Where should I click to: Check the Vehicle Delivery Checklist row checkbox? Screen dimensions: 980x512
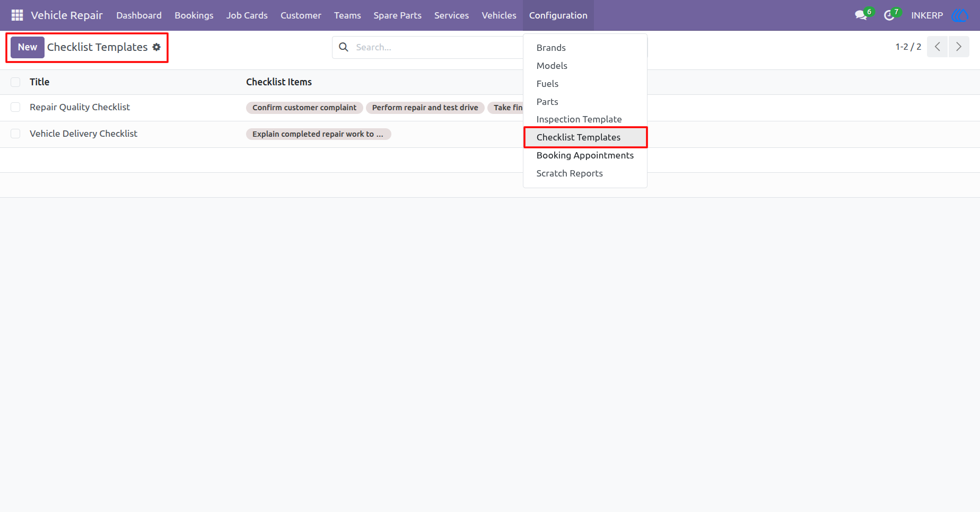pos(15,134)
